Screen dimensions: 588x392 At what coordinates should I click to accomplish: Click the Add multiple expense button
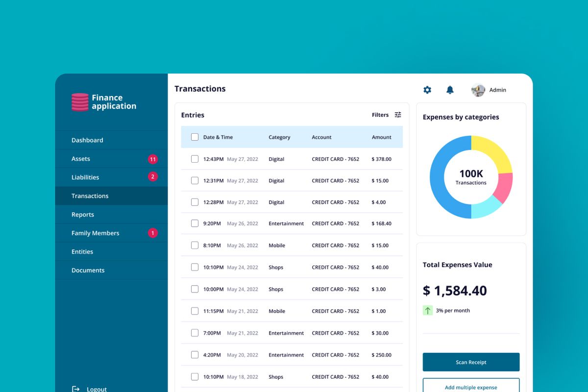click(x=471, y=386)
